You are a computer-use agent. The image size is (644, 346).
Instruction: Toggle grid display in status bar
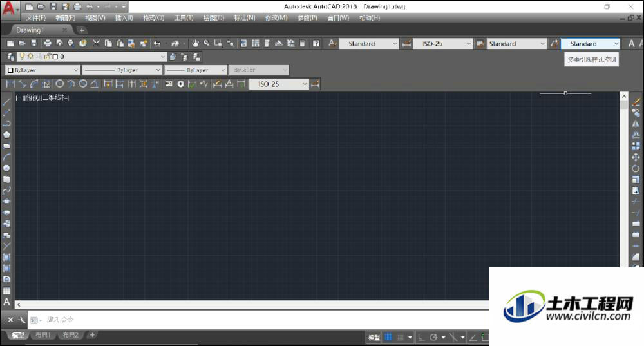(388, 338)
